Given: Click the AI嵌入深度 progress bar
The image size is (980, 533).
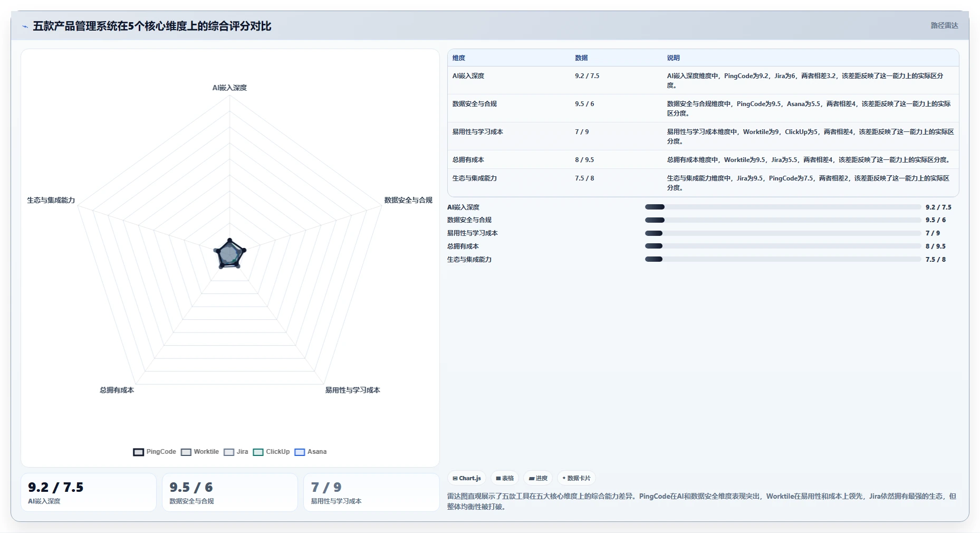Looking at the screenshot, I should pyautogui.click(x=783, y=207).
